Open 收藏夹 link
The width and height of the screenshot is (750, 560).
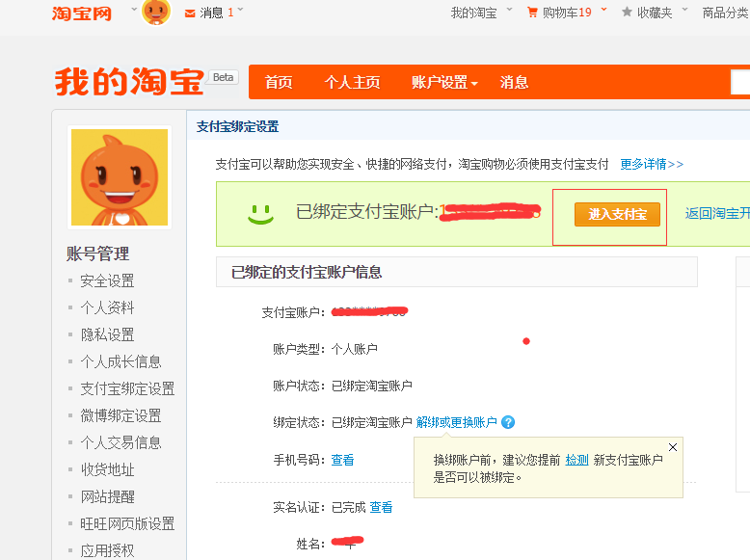(655, 13)
